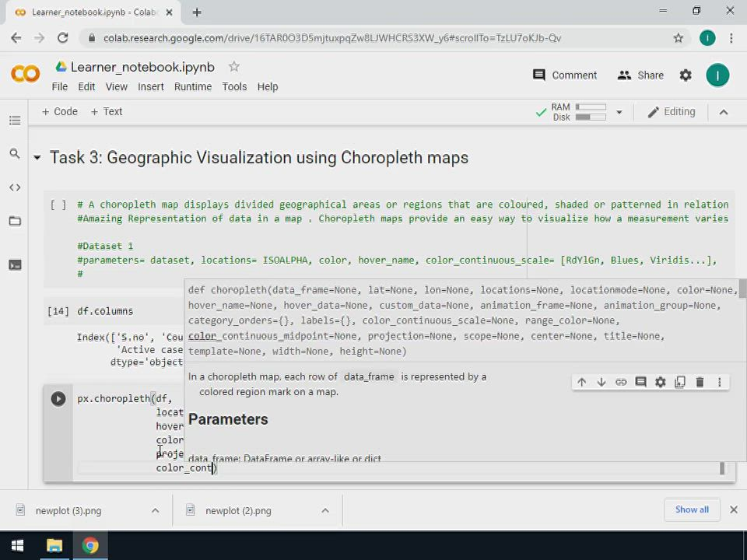Viewport: 747px width, 560px height.
Task: Expand newplot (3).png download options
Action: coord(156,510)
